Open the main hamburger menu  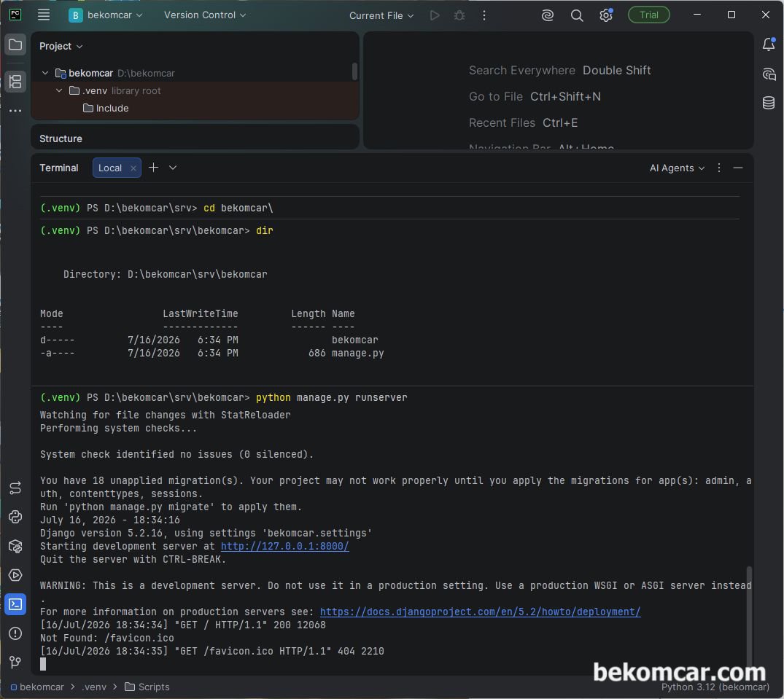click(x=44, y=15)
